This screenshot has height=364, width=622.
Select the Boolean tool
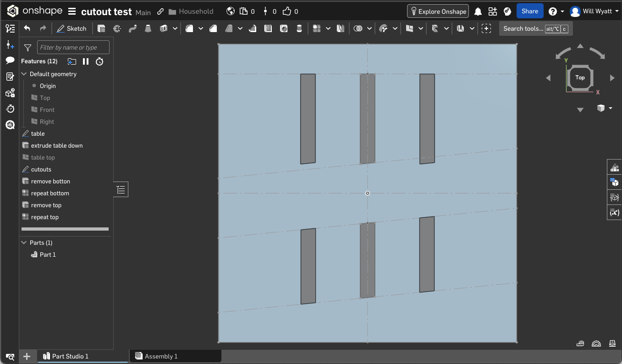[358, 28]
